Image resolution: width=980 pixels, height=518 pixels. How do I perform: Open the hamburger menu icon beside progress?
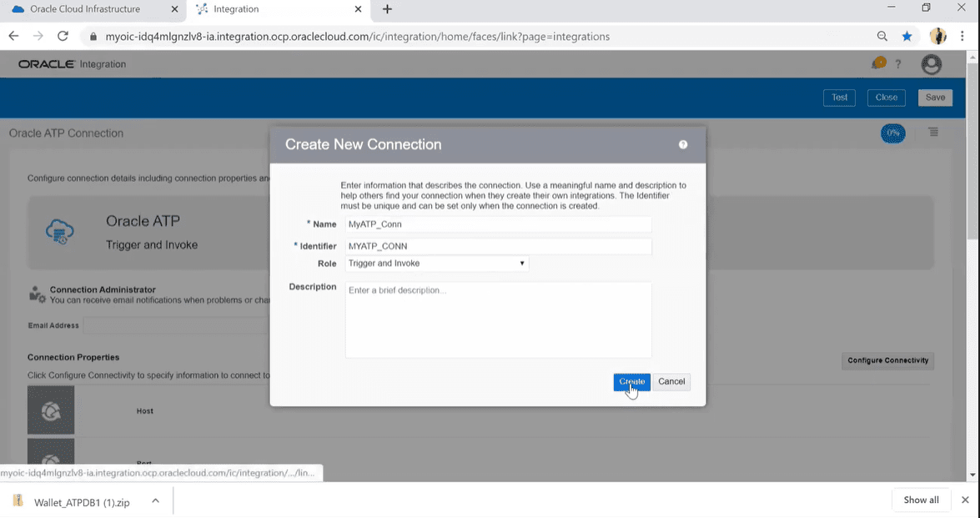[933, 133]
